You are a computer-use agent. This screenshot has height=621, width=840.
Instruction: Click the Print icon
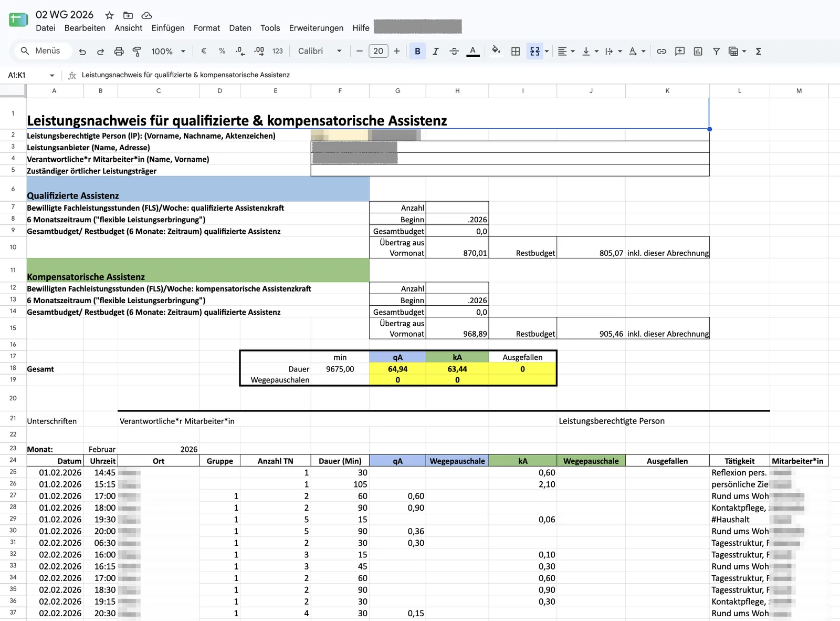119,51
